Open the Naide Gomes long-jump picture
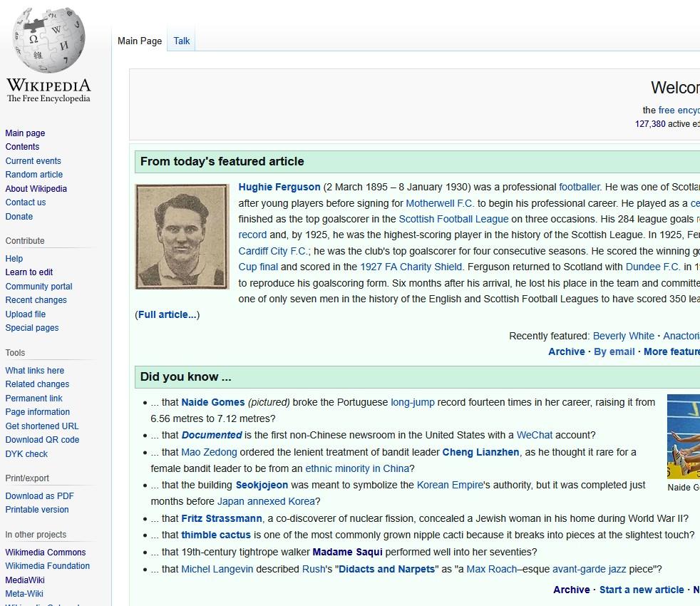The height and width of the screenshot is (606, 700). (683, 436)
